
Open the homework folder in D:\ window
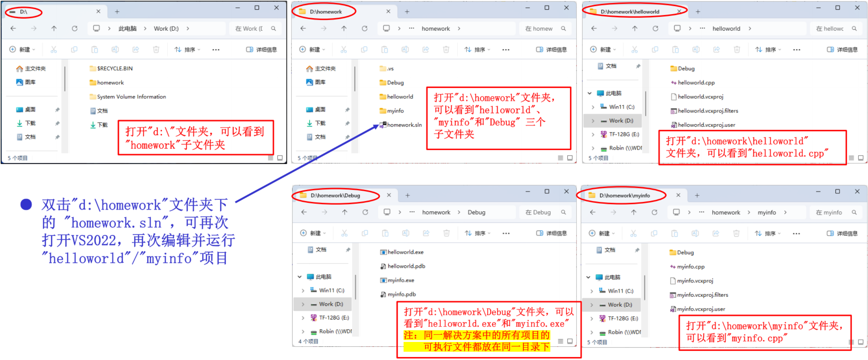[110, 83]
